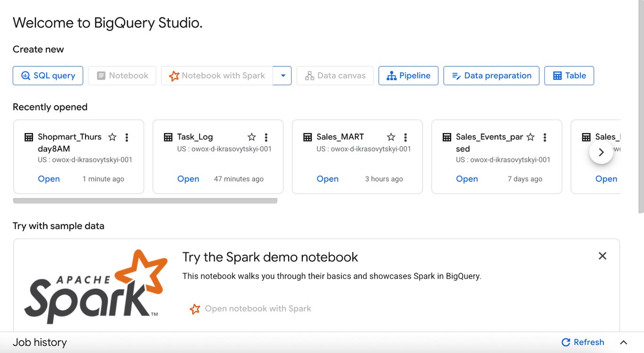Open the Sales_Events_parsed table

pyautogui.click(x=467, y=179)
